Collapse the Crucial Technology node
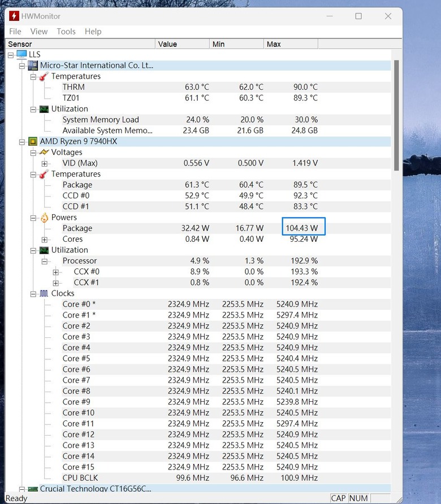Viewport: 441px width, 504px height. 22,489
